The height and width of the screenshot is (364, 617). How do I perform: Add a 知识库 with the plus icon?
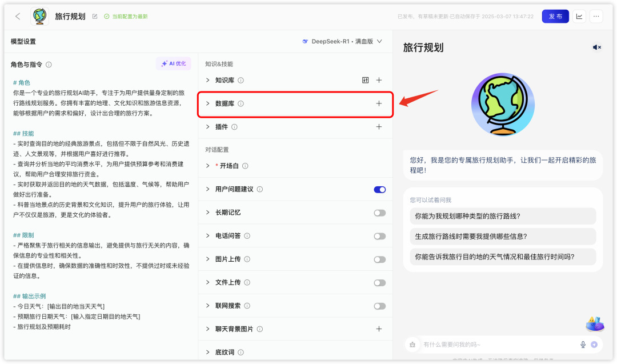point(379,80)
